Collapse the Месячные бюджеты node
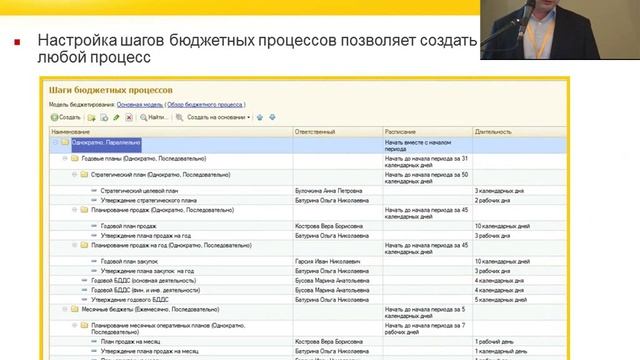The image size is (640, 360). 65,309
